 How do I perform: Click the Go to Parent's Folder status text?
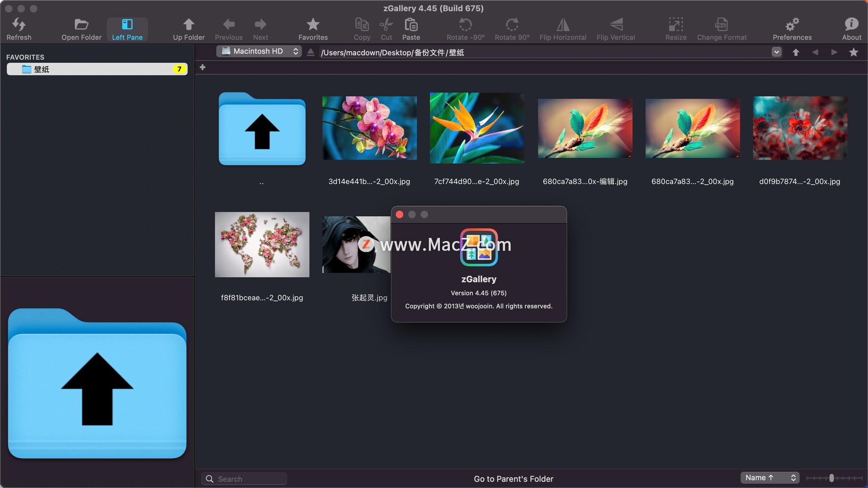[514, 479]
